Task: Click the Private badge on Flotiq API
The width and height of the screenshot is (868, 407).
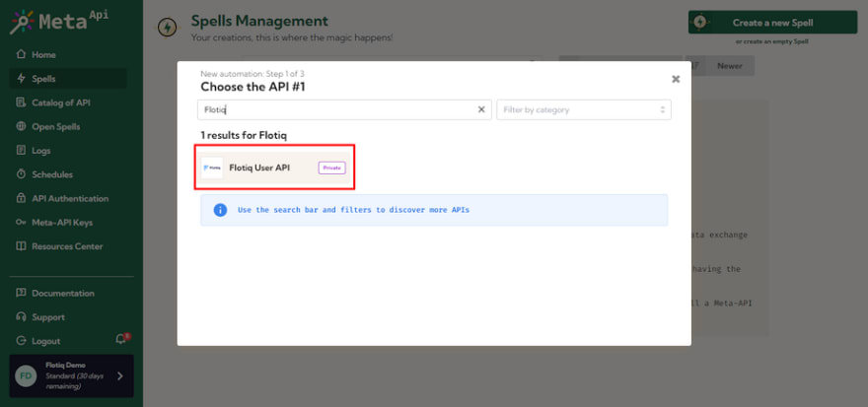Action: [x=331, y=168]
